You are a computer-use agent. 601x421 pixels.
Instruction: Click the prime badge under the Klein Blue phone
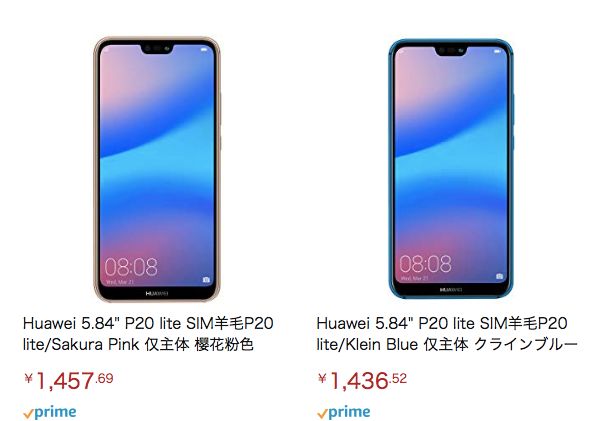(x=344, y=413)
